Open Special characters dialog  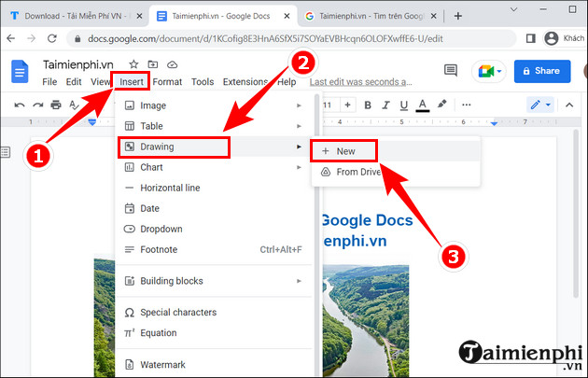[x=214, y=313]
